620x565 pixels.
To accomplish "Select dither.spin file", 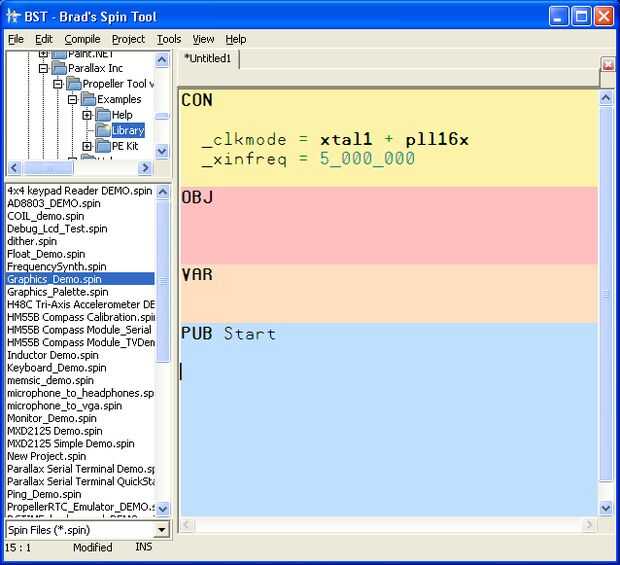I will click(x=32, y=242).
